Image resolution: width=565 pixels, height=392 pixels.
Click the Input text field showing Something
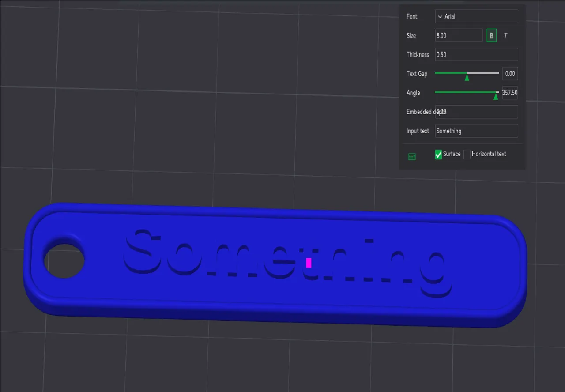point(476,131)
